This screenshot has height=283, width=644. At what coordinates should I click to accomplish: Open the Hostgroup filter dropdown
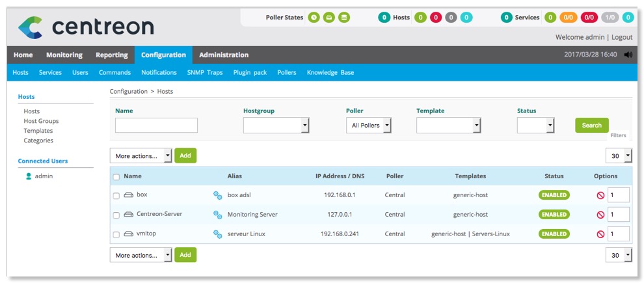(276, 125)
